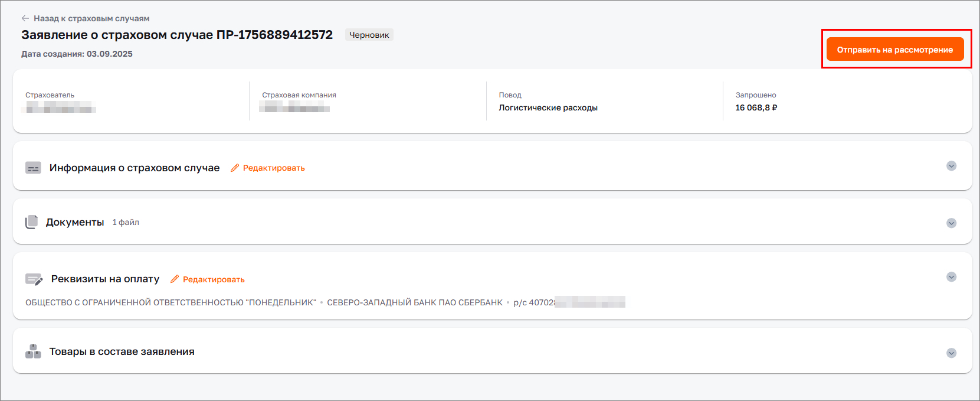Click 'Информация о страховом случае' section heading
980x401 pixels.
(x=135, y=168)
